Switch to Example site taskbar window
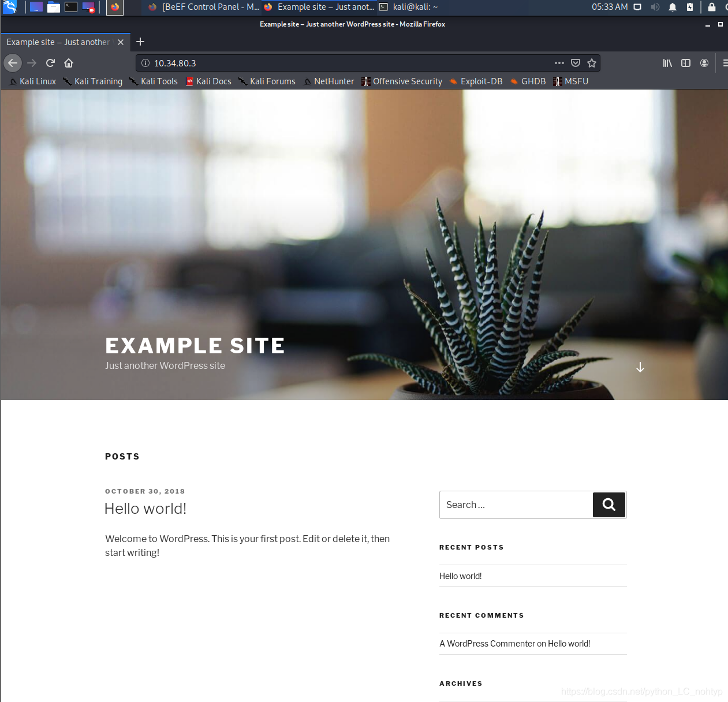 pyautogui.click(x=319, y=7)
